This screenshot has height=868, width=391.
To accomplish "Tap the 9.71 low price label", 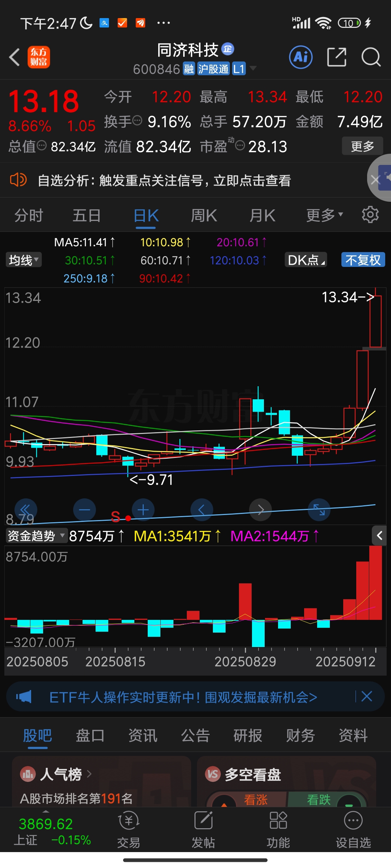I will pos(151,479).
